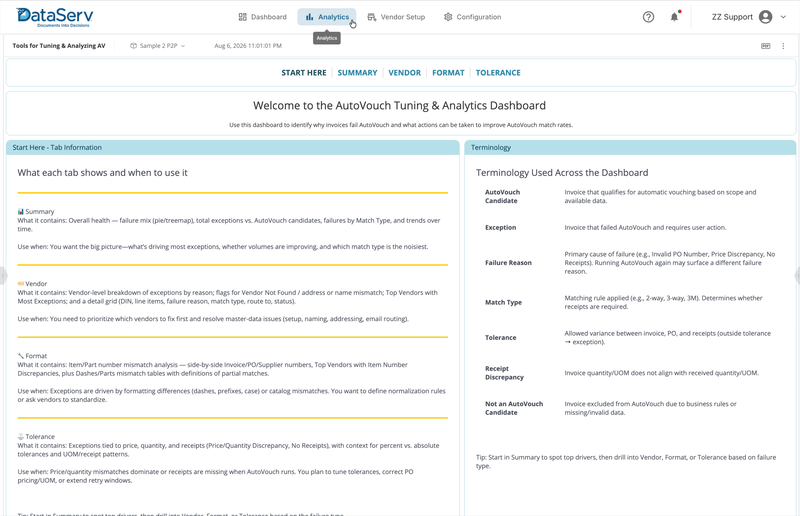Click the 'AutoVouch Candidate' term
Screen dimensions: 800x516
point(503,196)
